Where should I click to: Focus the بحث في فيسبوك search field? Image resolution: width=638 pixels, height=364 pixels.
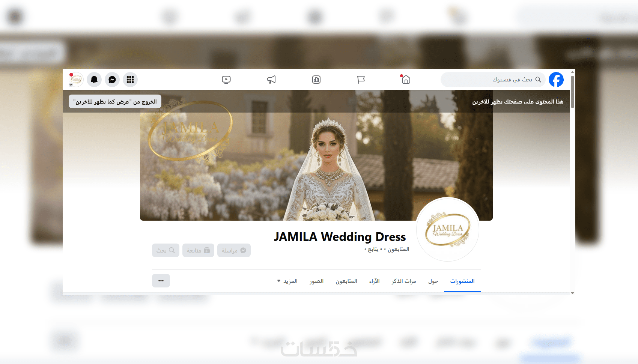493,80
